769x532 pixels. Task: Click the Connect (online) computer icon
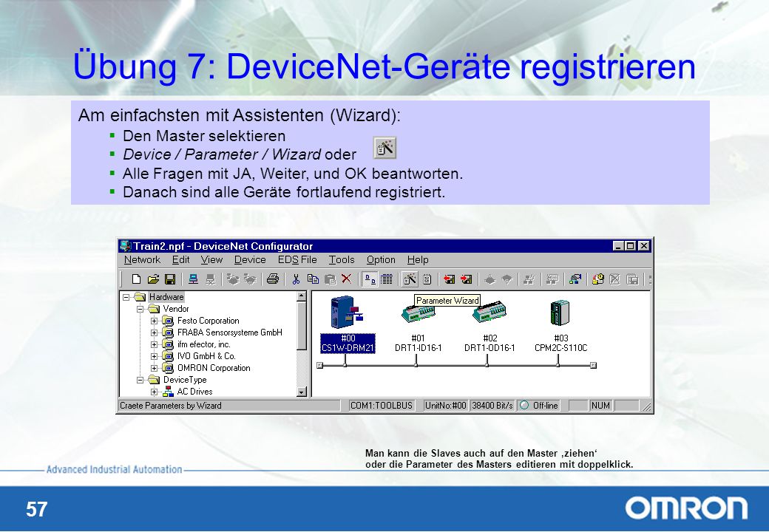pos(193,279)
